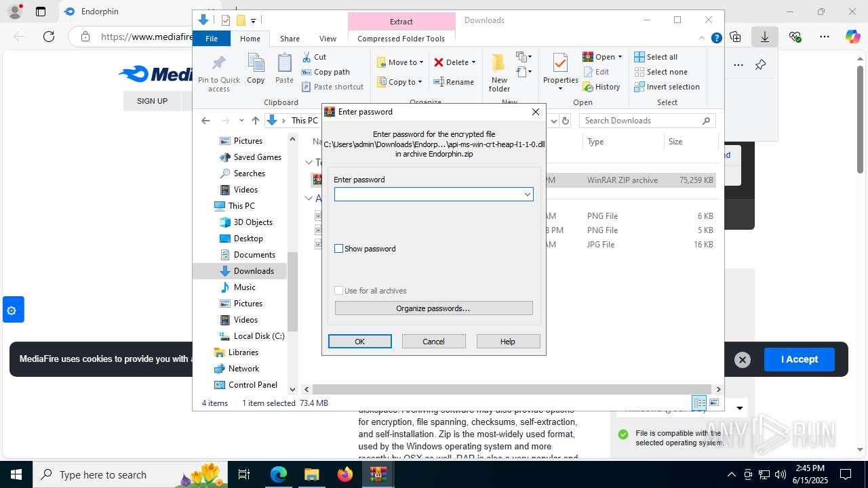Click Copy path in Clipboard group
This screenshot has width=868, height=488.
click(x=325, y=72)
